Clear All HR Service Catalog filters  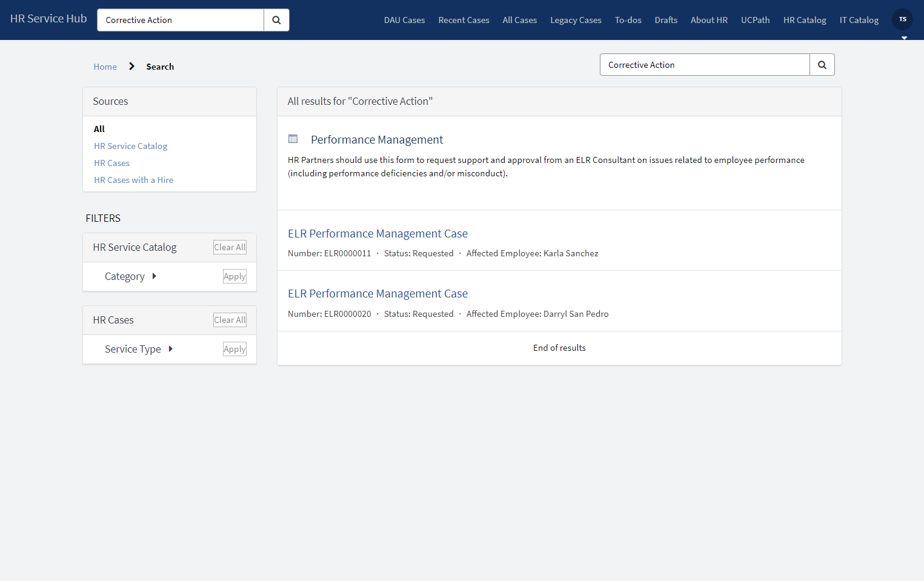[230, 247]
